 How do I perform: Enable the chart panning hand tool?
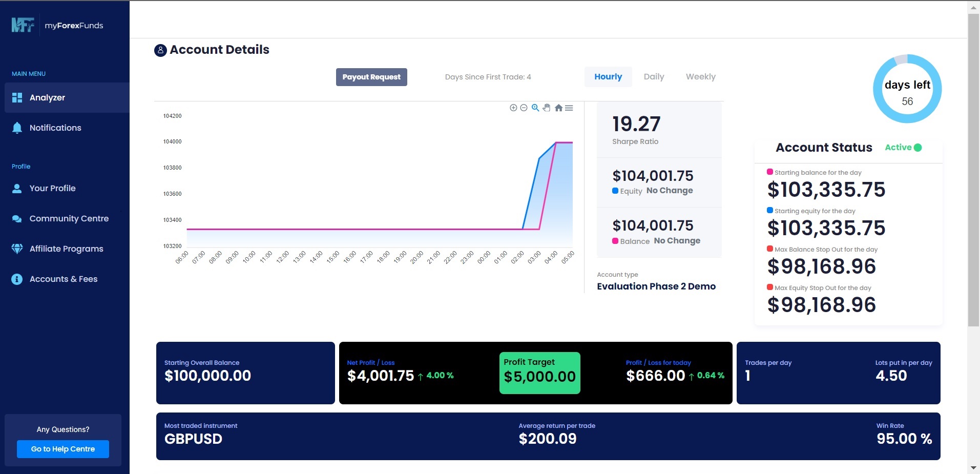click(547, 108)
